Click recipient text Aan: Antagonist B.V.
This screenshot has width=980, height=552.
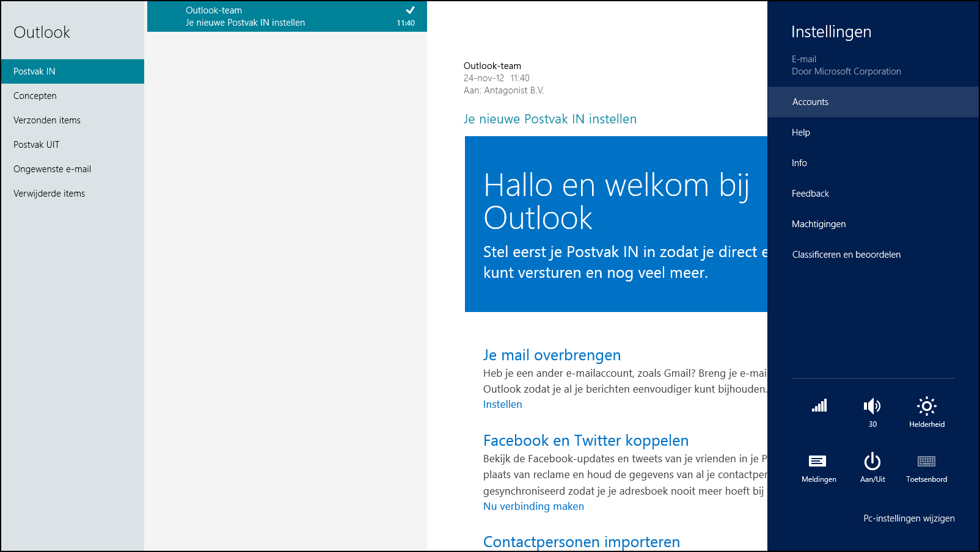click(x=503, y=90)
